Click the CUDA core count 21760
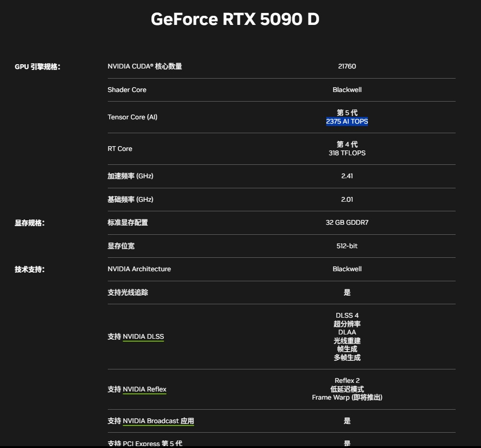 pos(347,67)
